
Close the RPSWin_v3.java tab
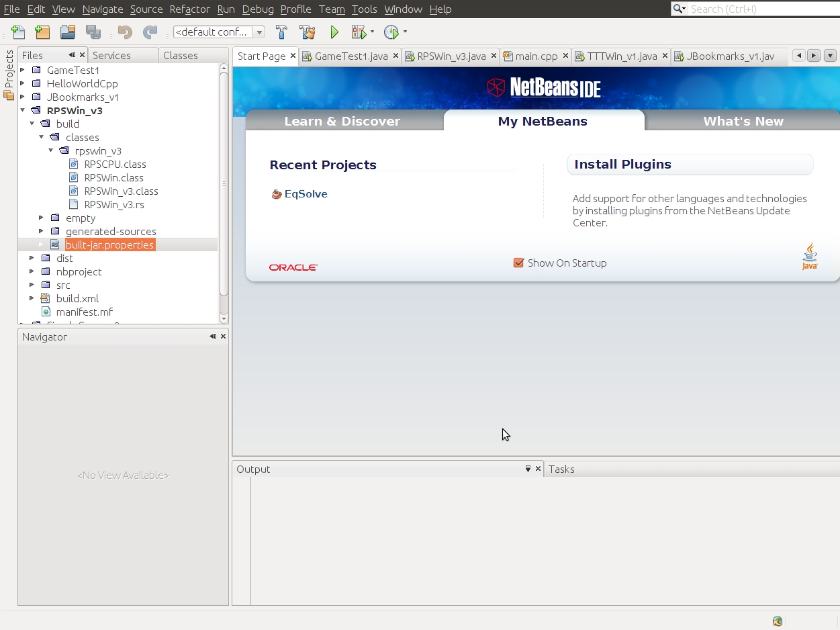coord(494,56)
